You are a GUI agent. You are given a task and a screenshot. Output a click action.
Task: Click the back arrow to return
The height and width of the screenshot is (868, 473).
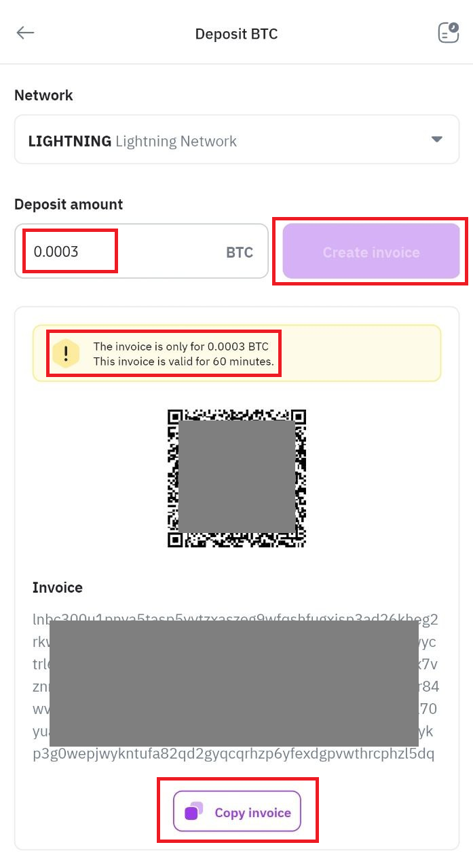25,33
